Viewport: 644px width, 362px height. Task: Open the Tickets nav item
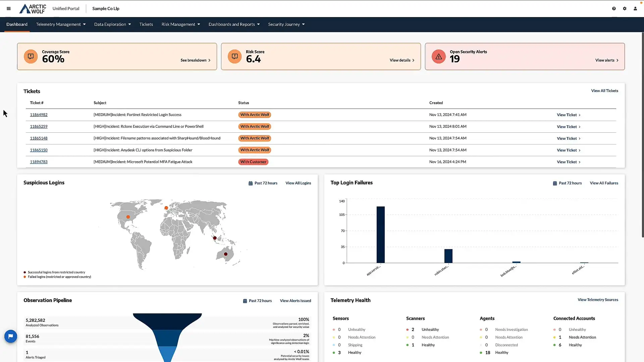[146, 24]
